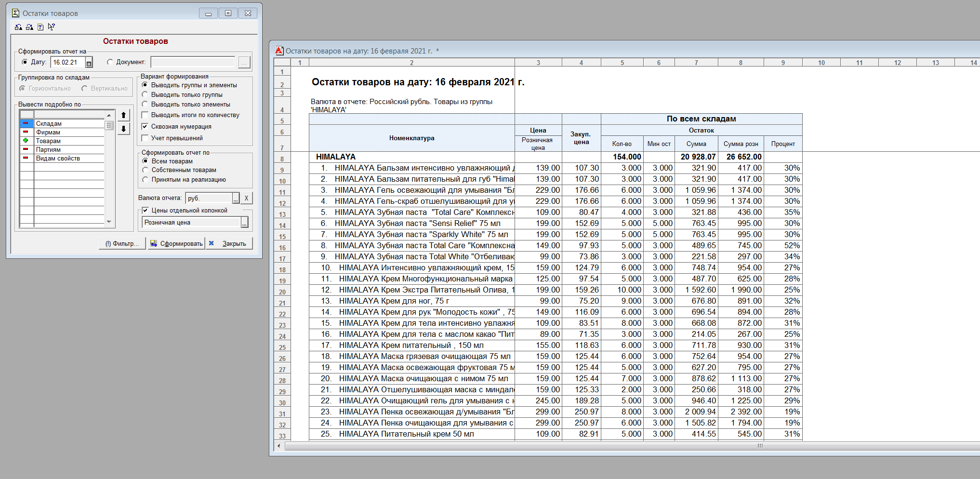
Task: Select the Выводить только группы radio option
Action: pos(145,95)
